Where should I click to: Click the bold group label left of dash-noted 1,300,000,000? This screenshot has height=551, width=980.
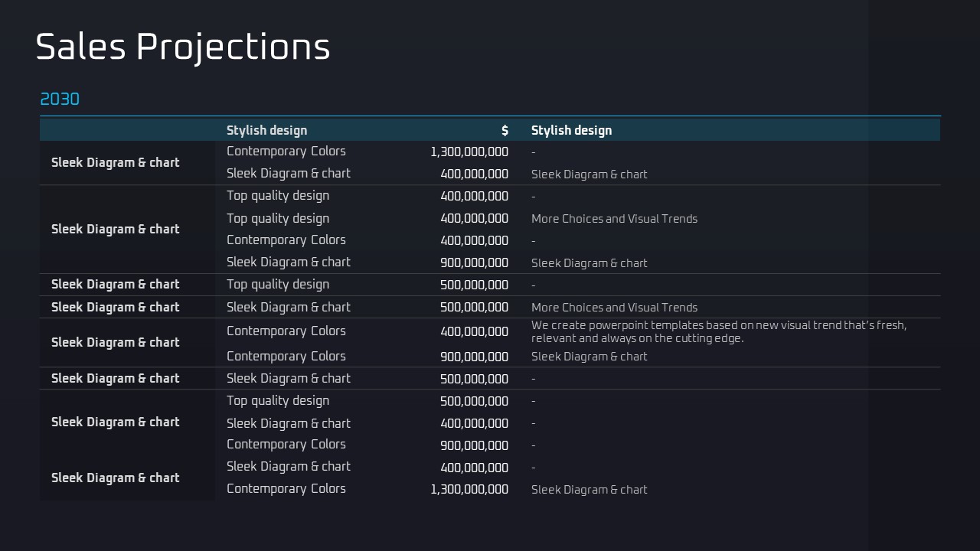[x=116, y=162]
